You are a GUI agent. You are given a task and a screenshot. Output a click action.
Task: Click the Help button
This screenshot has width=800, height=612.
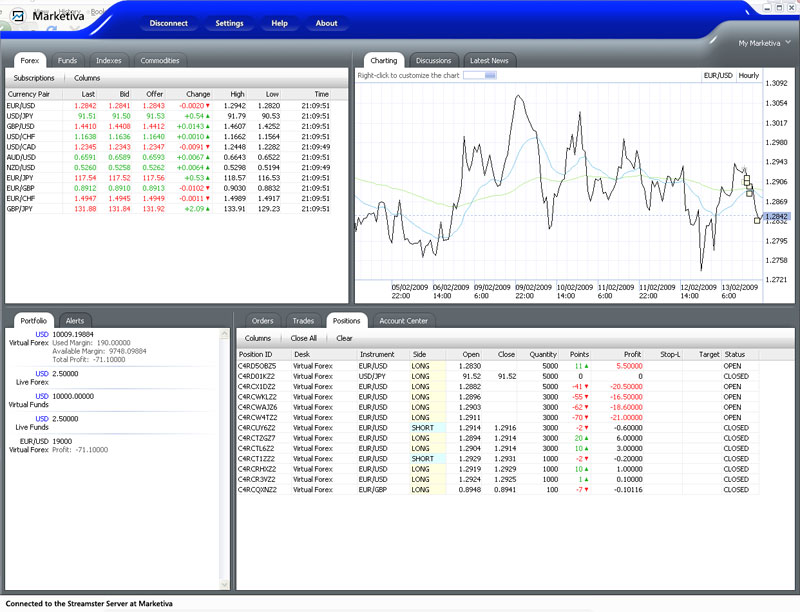click(279, 23)
